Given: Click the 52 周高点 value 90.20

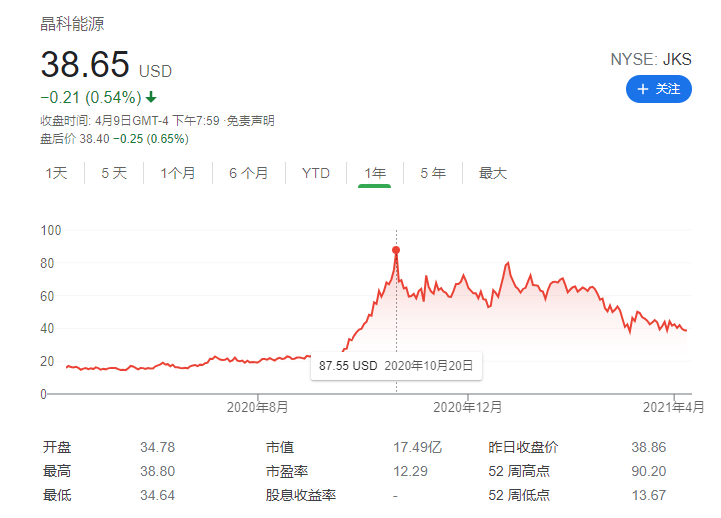Looking at the screenshot, I should 648,471.
